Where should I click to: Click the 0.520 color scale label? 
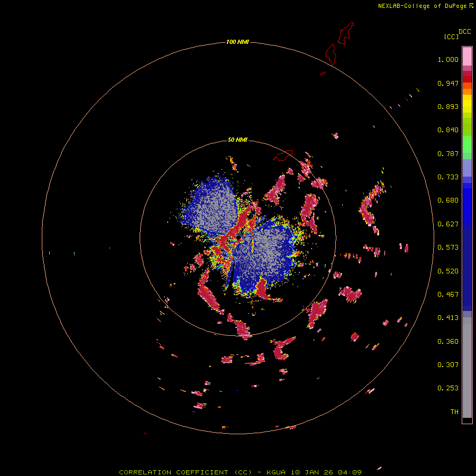[x=448, y=271]
